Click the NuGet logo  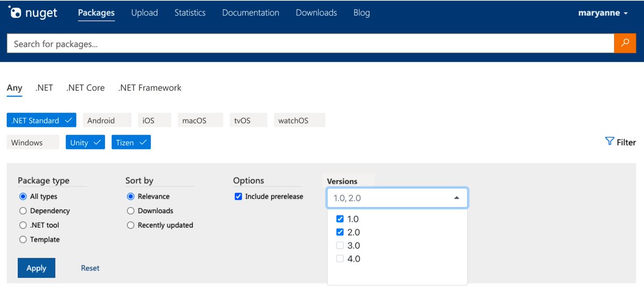[x=33, y=13]
